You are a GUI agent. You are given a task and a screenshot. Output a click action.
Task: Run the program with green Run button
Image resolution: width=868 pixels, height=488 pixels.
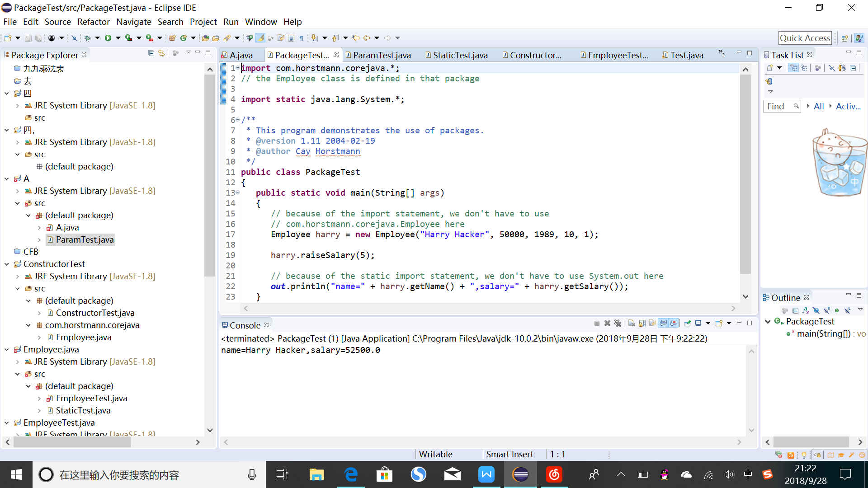coord(108,38)
